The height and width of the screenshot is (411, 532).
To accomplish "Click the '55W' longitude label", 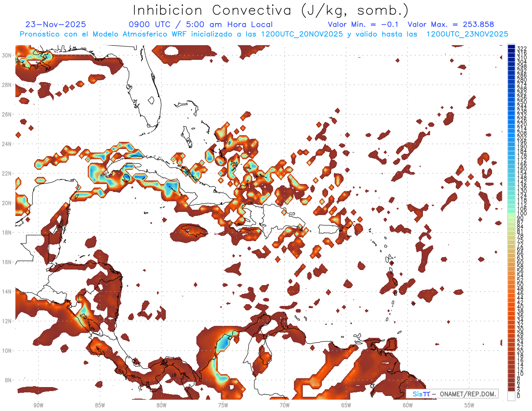I will click(x=469, y=405).
